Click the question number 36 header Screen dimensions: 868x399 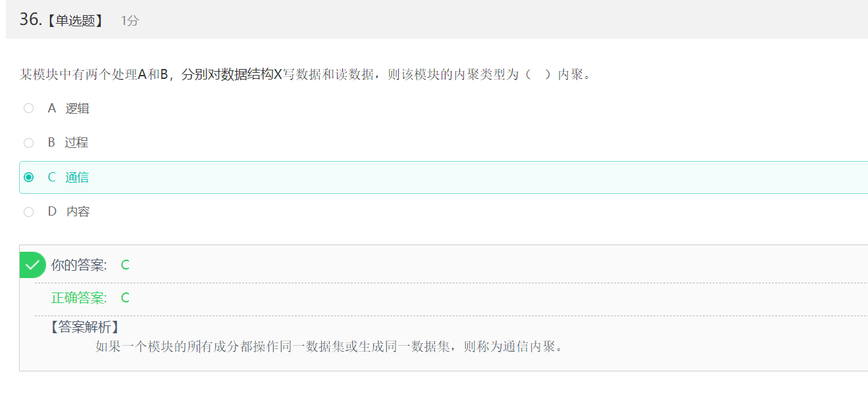(31, 20)
